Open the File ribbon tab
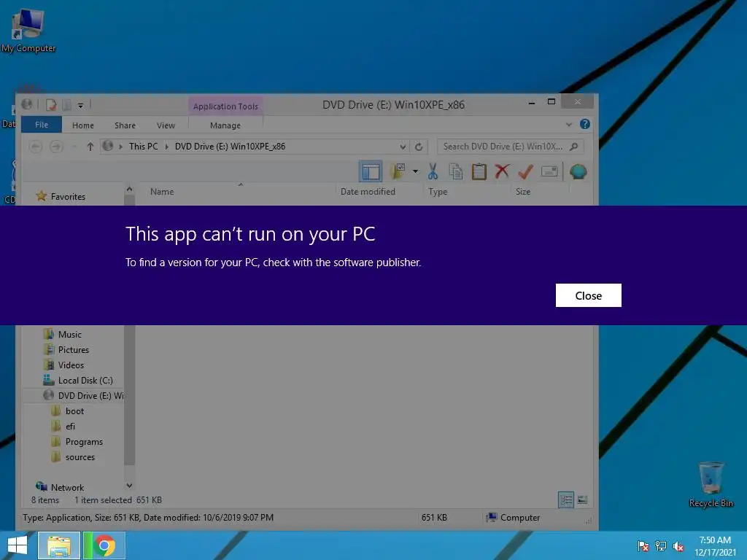 click(x=42, y=125)
